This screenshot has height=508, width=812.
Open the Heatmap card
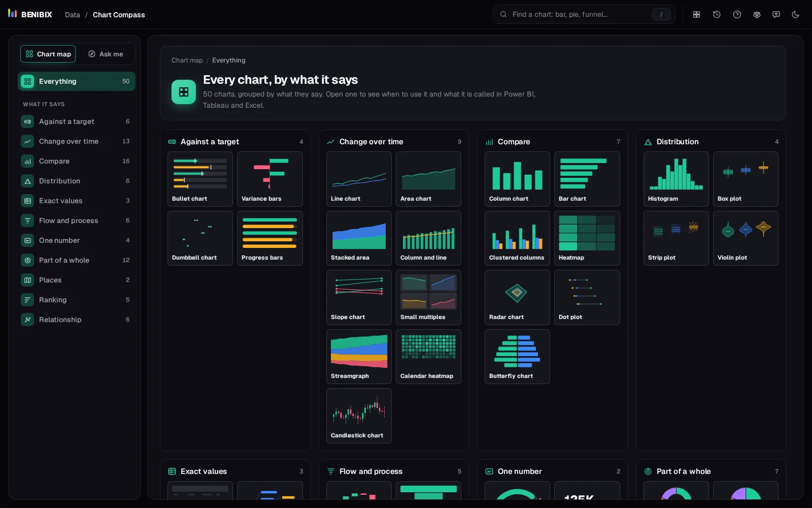coord(587,238)
